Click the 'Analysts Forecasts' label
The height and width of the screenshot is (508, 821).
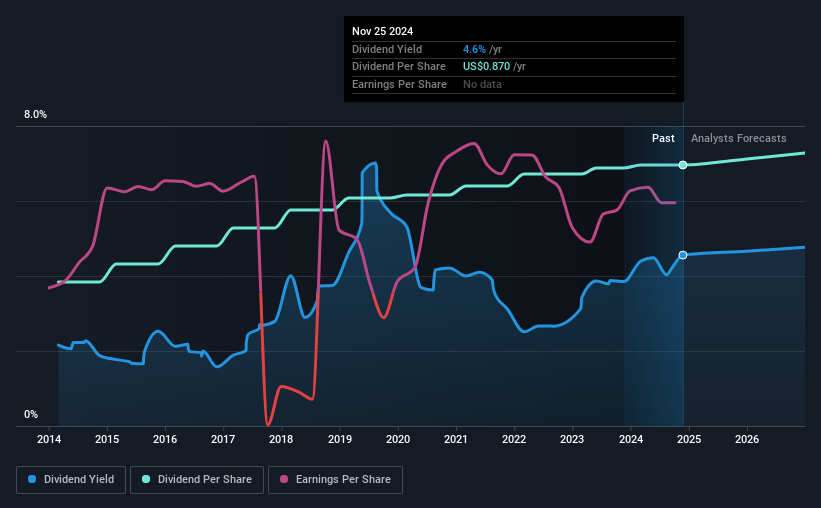(x=738, y=138)
